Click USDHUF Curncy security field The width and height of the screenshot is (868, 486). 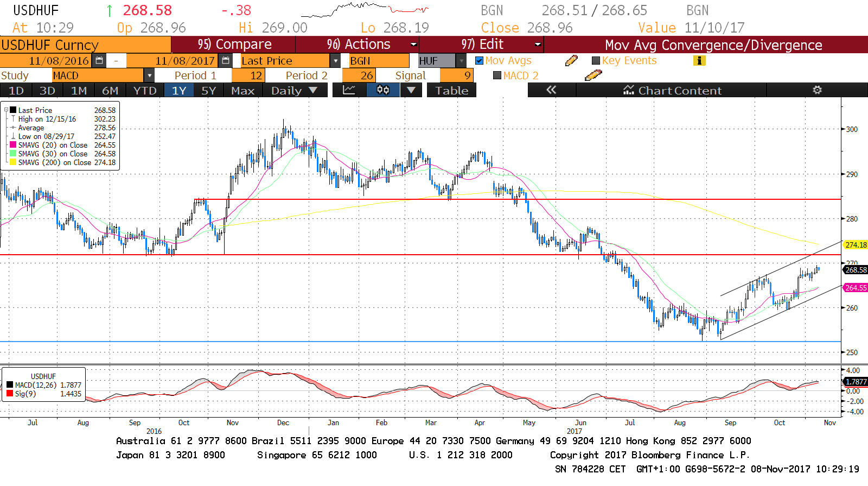85,45
